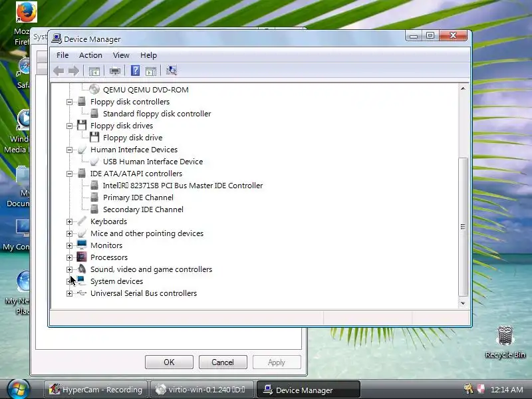This screenshot has width=532, height=399.
Task: Click the Floppy disk drive device icon
Action: click(x=94, y=138)
